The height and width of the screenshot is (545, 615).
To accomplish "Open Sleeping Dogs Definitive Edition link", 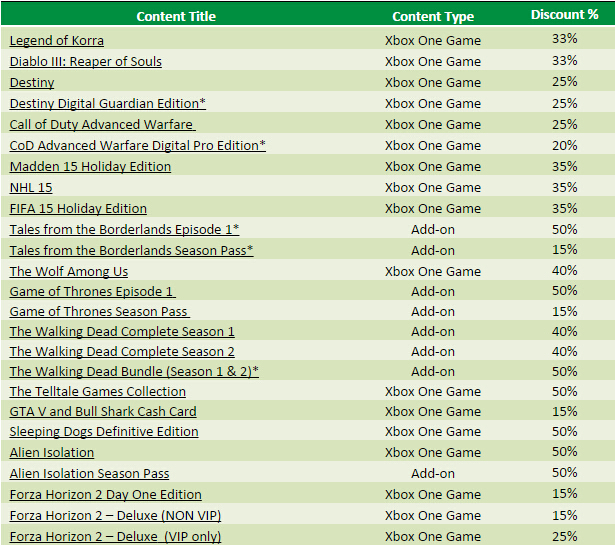I will pos(104,432).
